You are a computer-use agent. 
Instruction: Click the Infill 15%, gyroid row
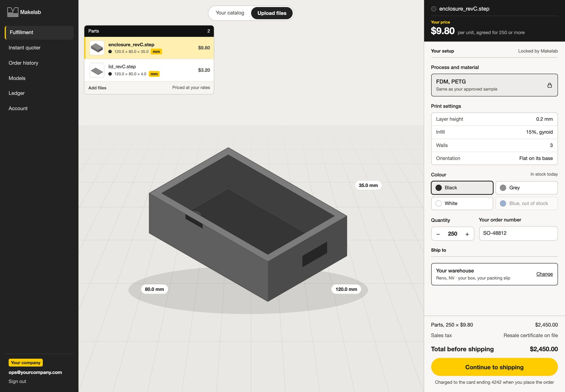point(494,132)
